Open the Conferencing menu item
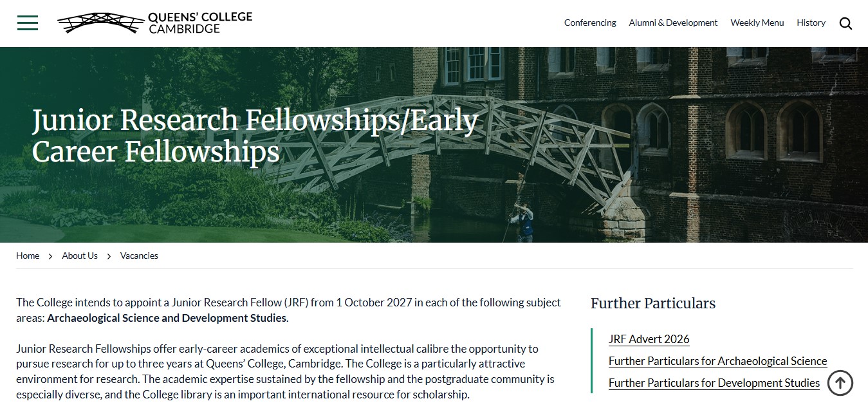 coord(590,23)
